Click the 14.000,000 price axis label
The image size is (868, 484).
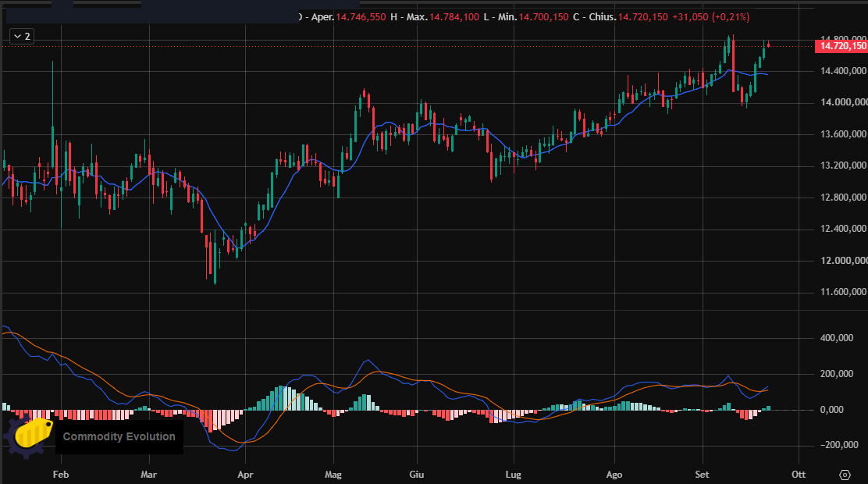[844, 102]
